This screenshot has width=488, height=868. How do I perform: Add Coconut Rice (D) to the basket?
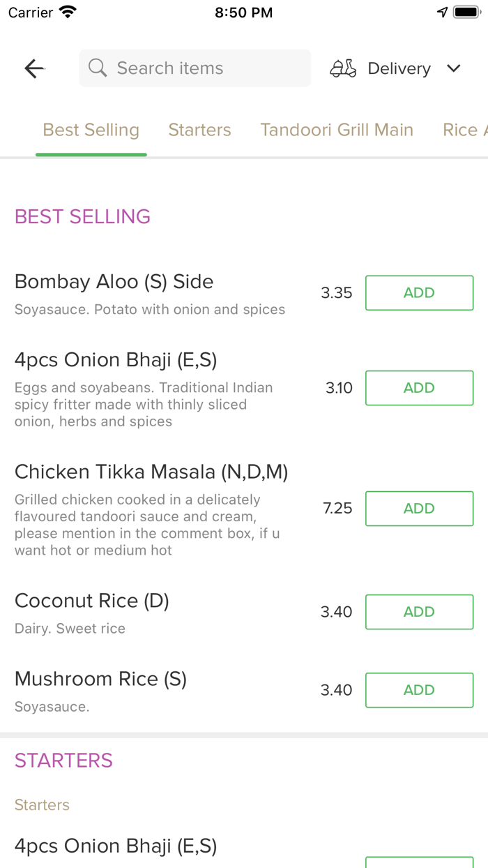coord(419,611)
